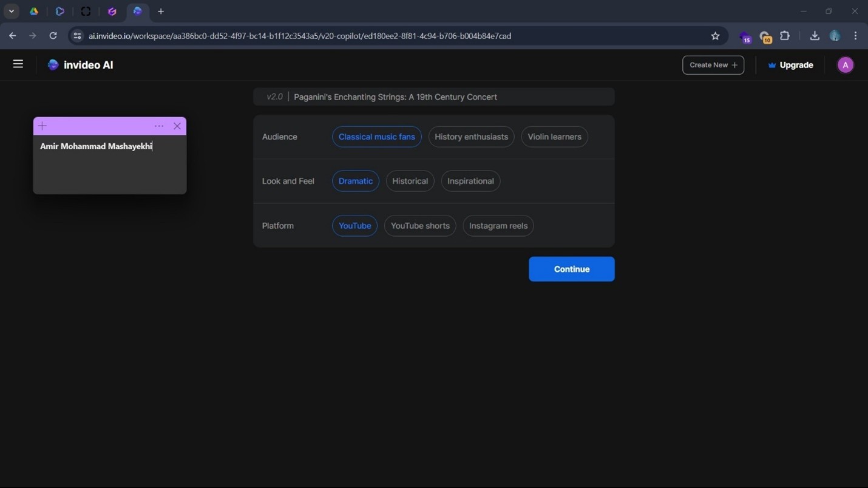Open the hamburger menu beside the invideo AI logo
The width and height of the screenshot is (868, 488).
(18, 64)
